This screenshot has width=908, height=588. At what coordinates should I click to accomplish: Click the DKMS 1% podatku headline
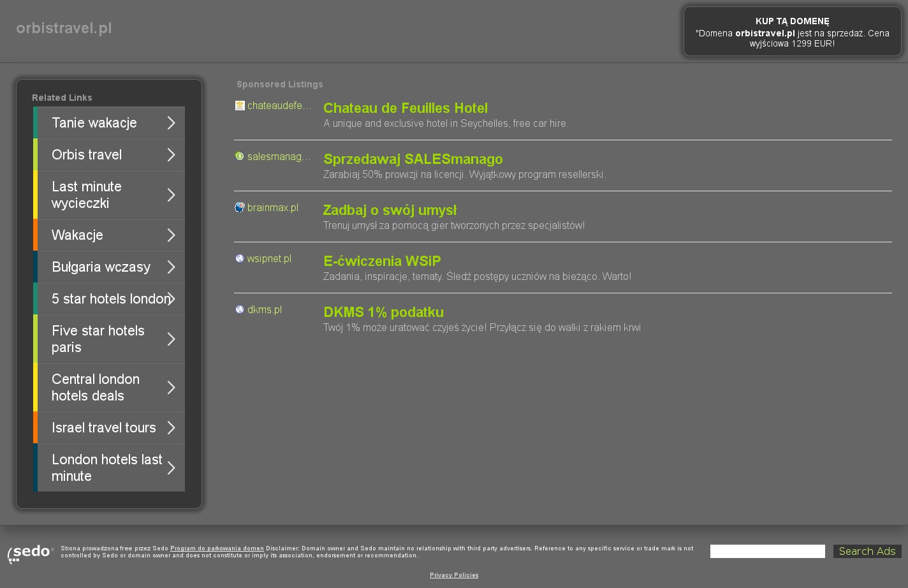click(x=383, y=312)
